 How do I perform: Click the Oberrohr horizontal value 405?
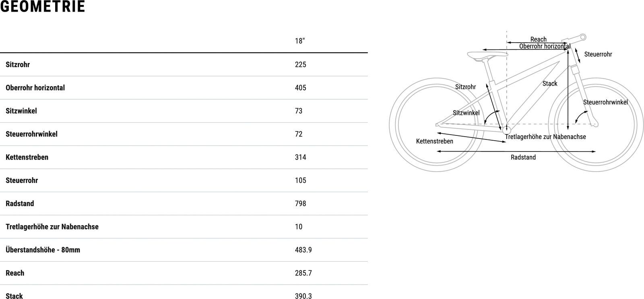(300, 88)
